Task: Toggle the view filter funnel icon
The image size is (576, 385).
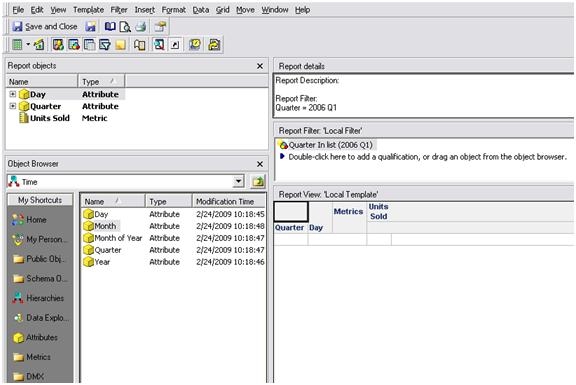Action: click(x=105, y=44)
